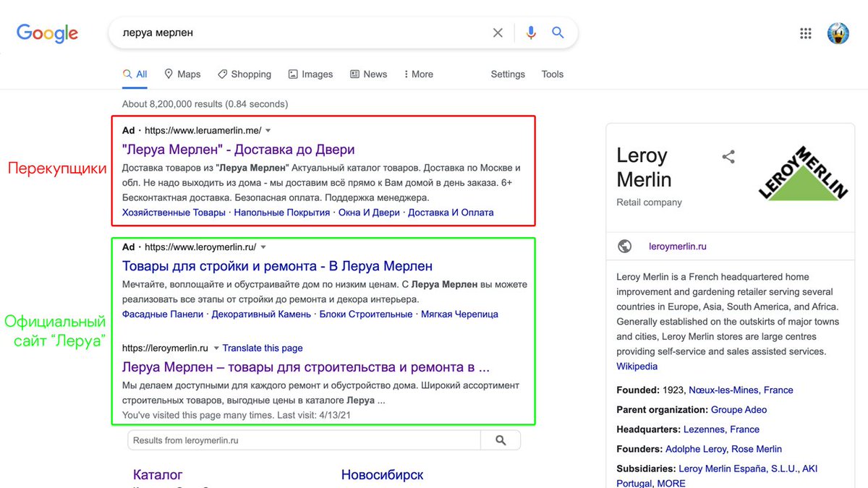The image size is (868, 488).
Task: Open sitelink 'Блоки Строительные'
Action: point(366,314)
